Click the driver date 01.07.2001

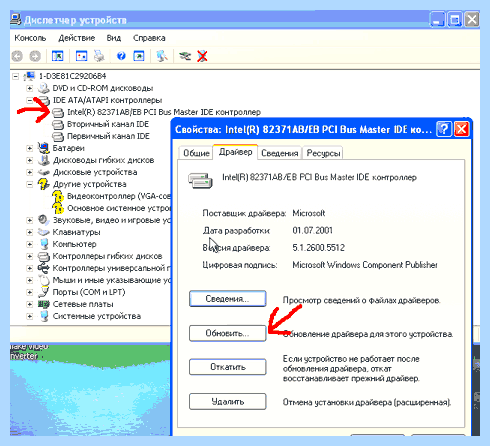pos(312,230)
